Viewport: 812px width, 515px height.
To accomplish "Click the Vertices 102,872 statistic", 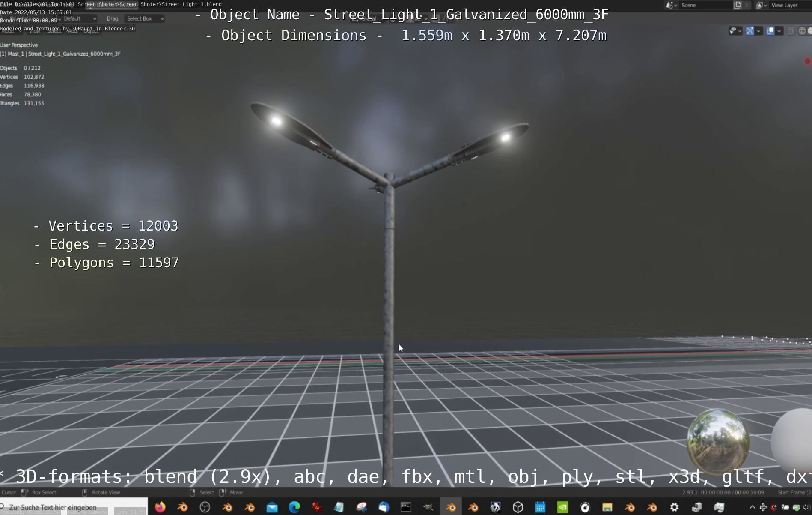I will (x=22, y=77).
